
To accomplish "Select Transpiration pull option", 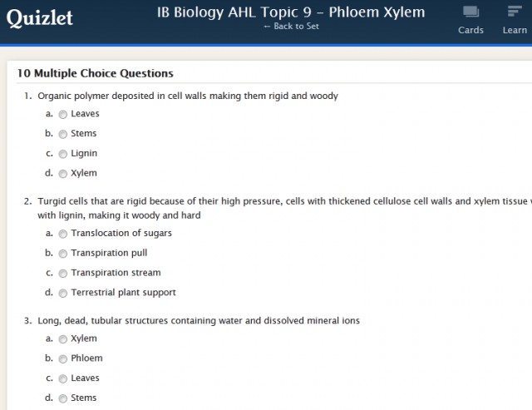I will click(63, 254).
